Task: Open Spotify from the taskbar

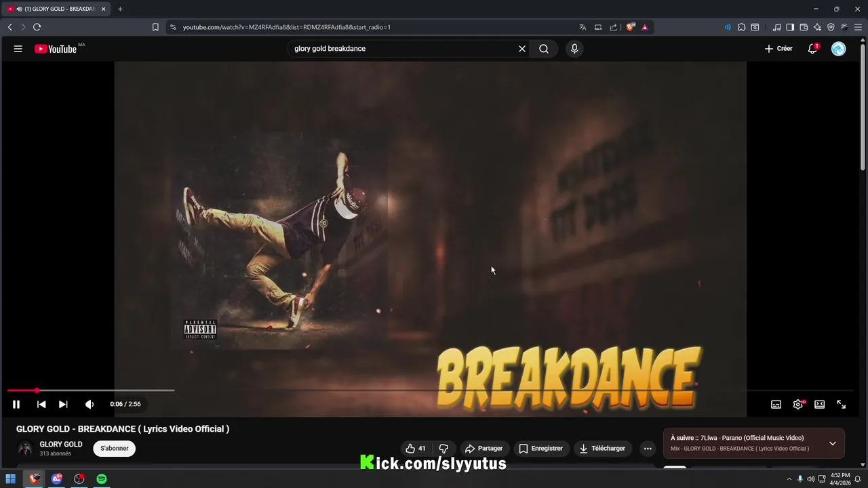Action: (101, 479)
